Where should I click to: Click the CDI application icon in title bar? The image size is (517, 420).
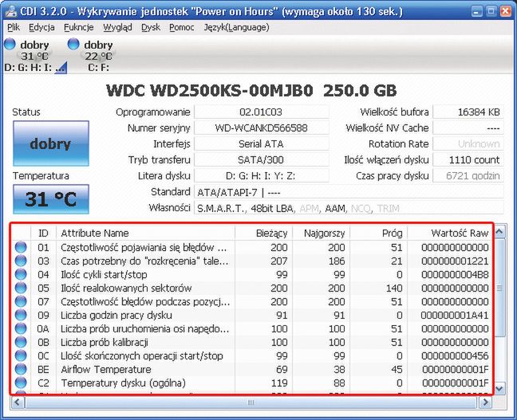click(x=10, y=11)
